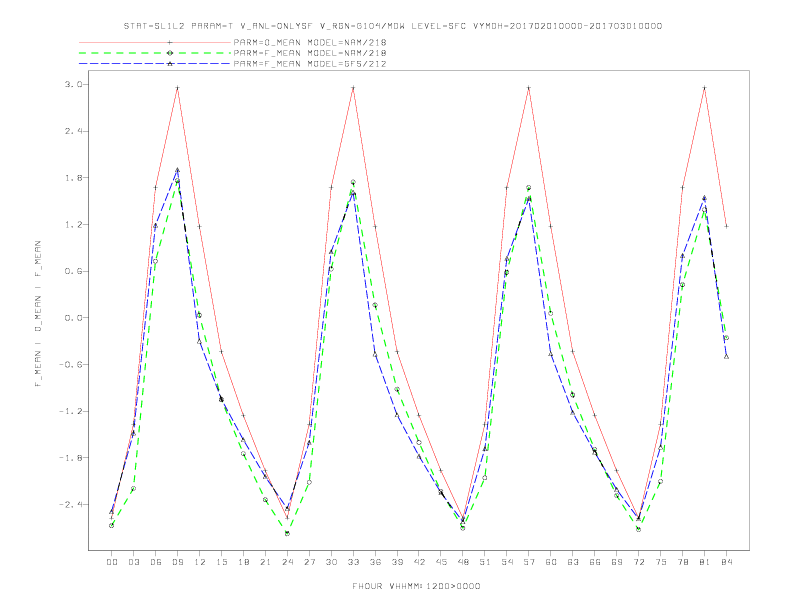Click the chart title starting with STAT=SL1L2
This screenshot has height=612, width=792.
[392, 26]
